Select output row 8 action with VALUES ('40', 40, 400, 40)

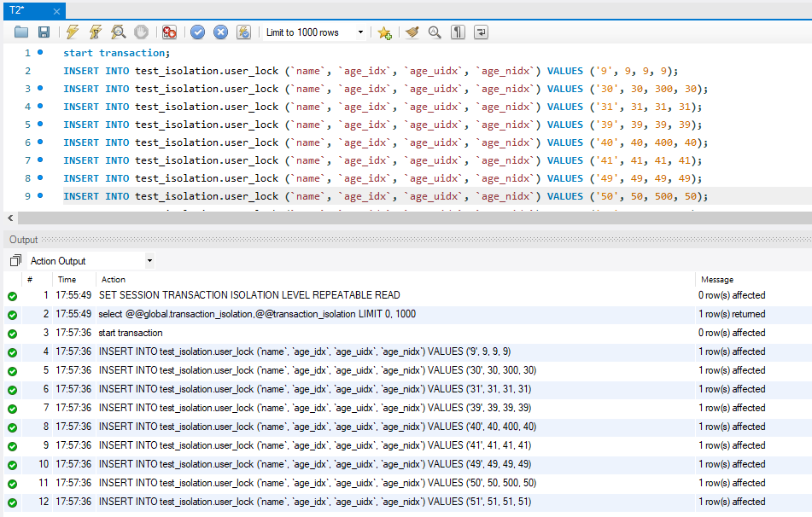coord(318,427)
